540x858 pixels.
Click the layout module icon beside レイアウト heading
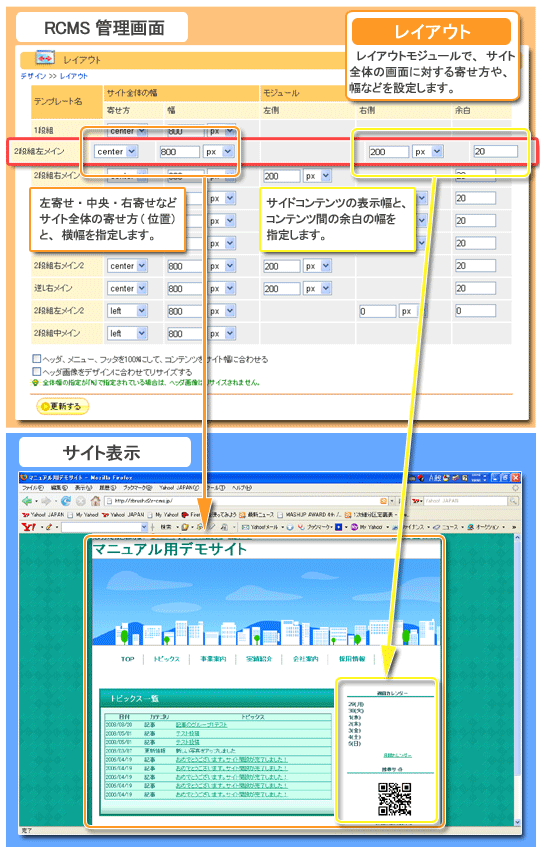point(45,57)
